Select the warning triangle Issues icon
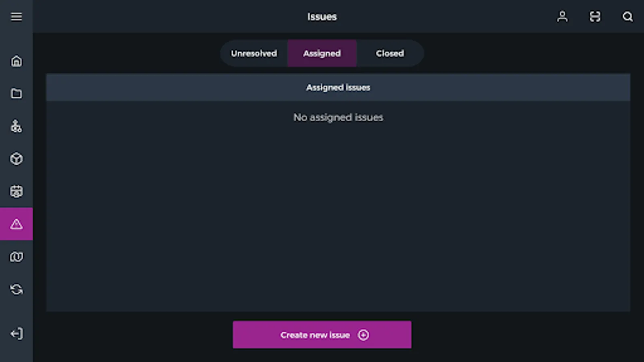 (17, 224)
